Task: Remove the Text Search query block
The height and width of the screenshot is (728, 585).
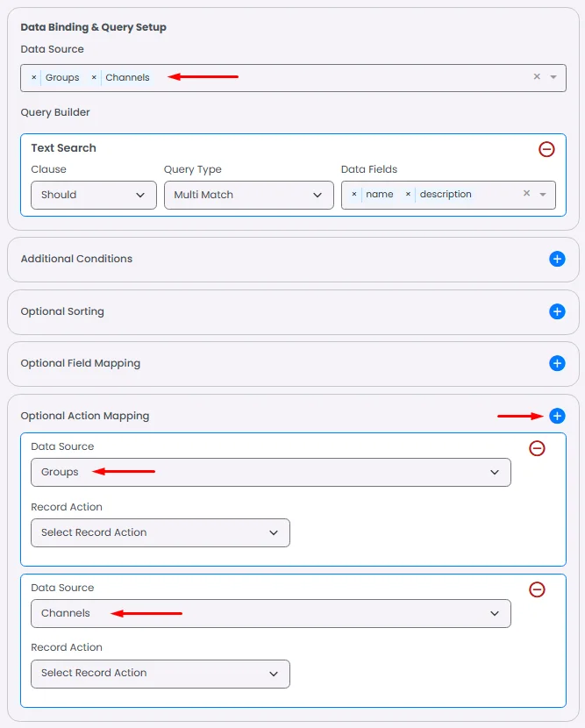Action: coord(546,149)
